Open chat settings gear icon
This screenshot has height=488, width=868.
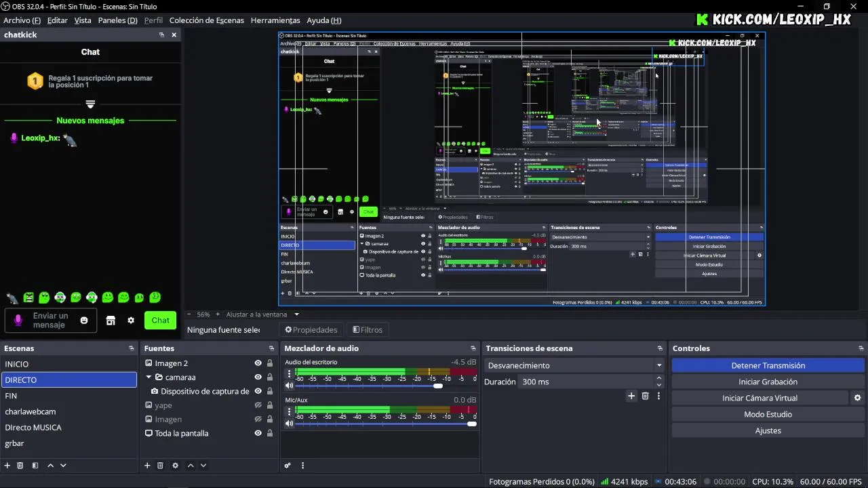pyautogui.click(x=131, y=321)
